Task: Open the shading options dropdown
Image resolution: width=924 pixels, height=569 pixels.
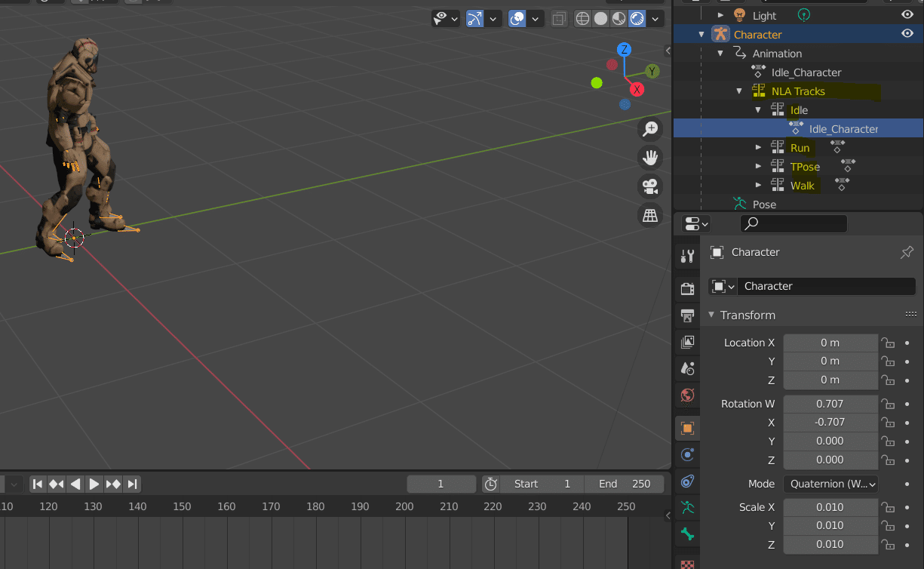Action: tap(656, 18)
